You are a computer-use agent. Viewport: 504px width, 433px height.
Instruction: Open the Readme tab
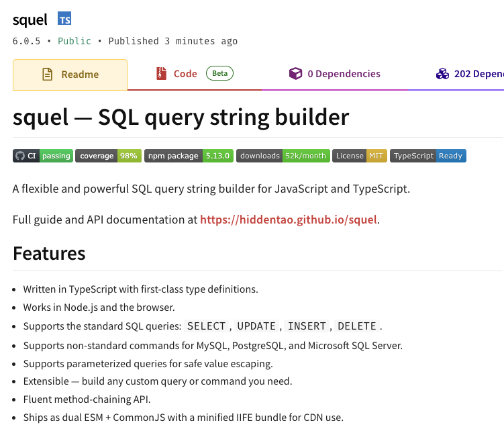70,75
